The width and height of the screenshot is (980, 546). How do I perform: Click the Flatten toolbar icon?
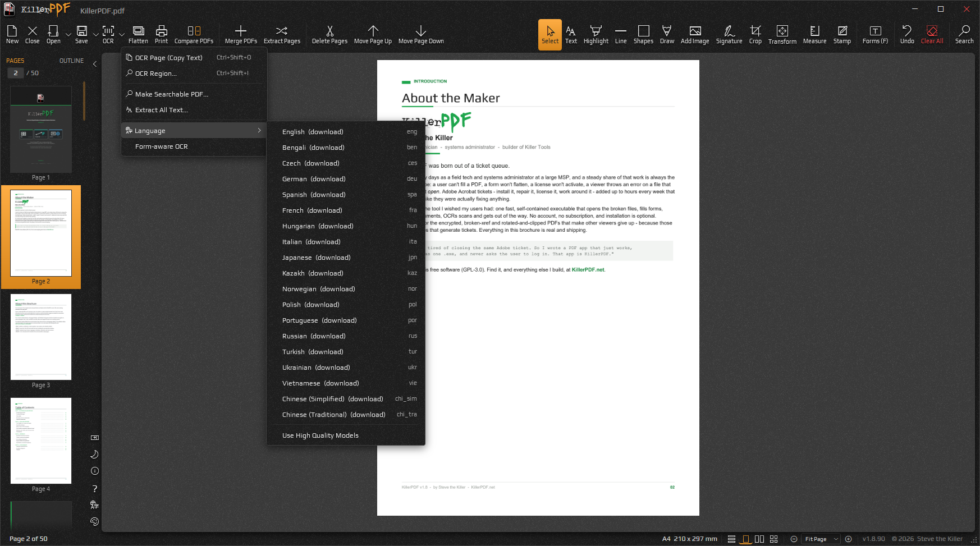click(x=138, y=34)
